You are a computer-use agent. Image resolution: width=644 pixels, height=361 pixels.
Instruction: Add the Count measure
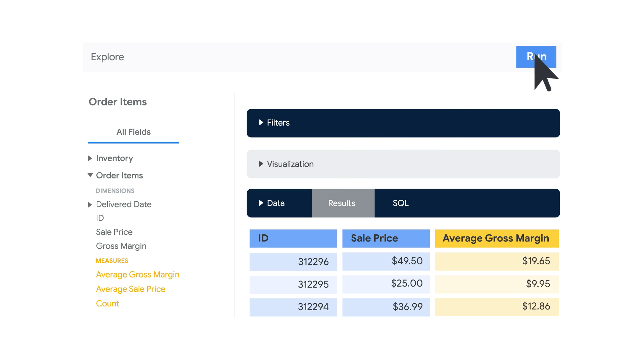107,304
